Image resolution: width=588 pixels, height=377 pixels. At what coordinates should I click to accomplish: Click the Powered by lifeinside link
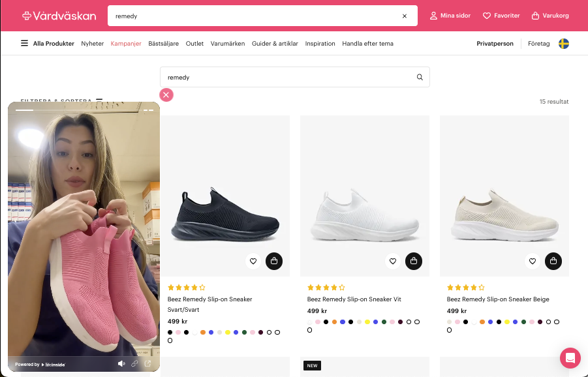pos(40,364)
